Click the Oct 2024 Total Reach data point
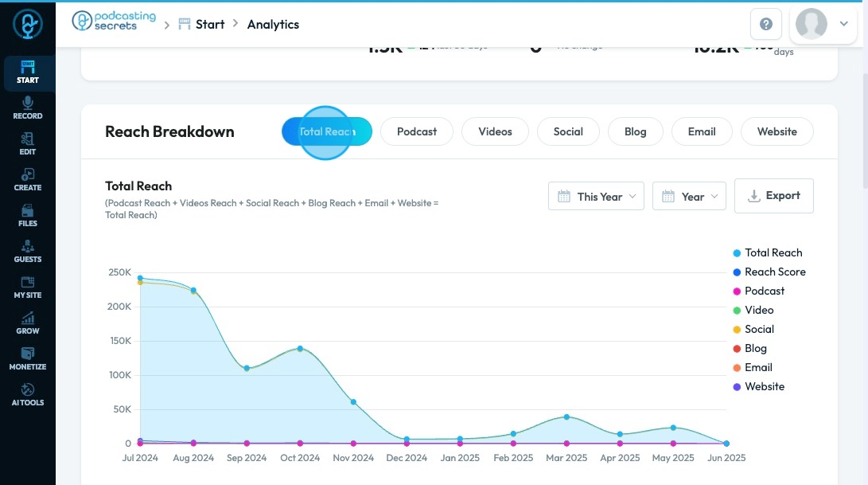The width and height of the screenshot is (868, 485). point(300,349)
